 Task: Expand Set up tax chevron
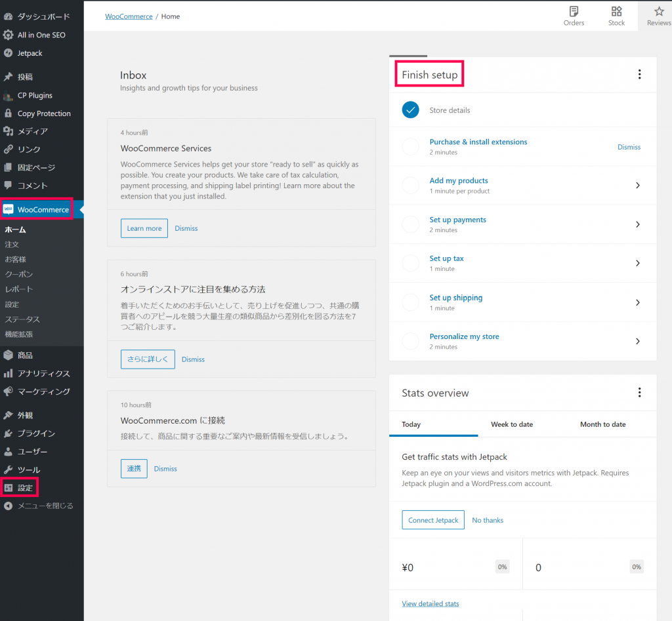click(638, 263)
